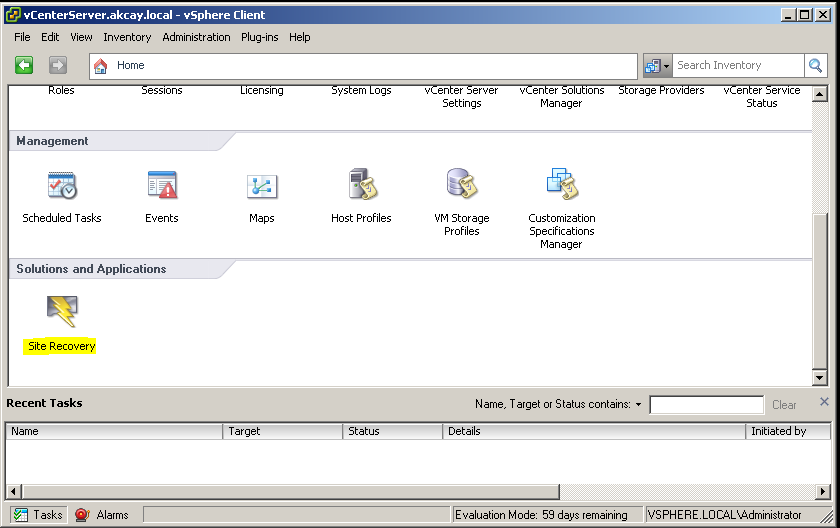Viewport: 840px width, 528px height.
Task: Open VM Storage Profiles icon
Action: pos(461,184)
